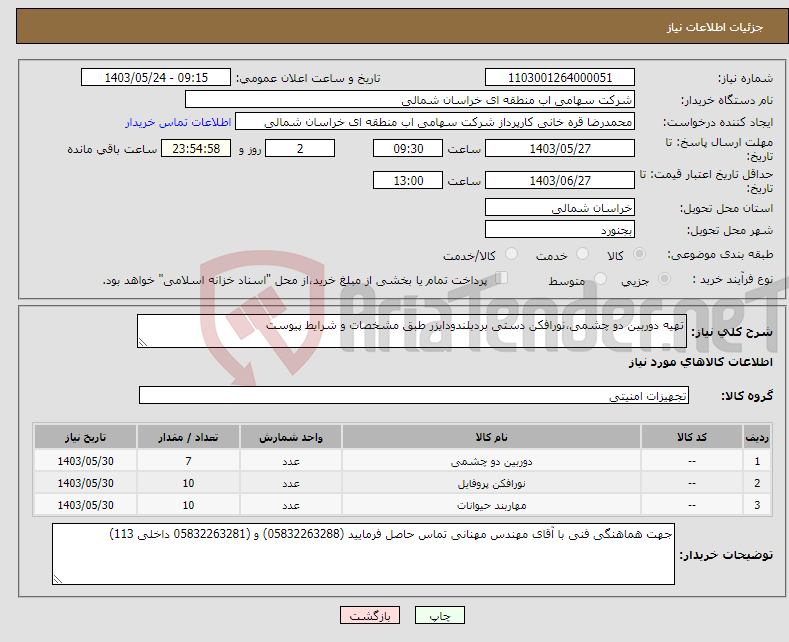Screen dimensions: 789x642
Task: Click the price validity date 1403/06/27
Action: pyautogui.click(x=560, y=180)
